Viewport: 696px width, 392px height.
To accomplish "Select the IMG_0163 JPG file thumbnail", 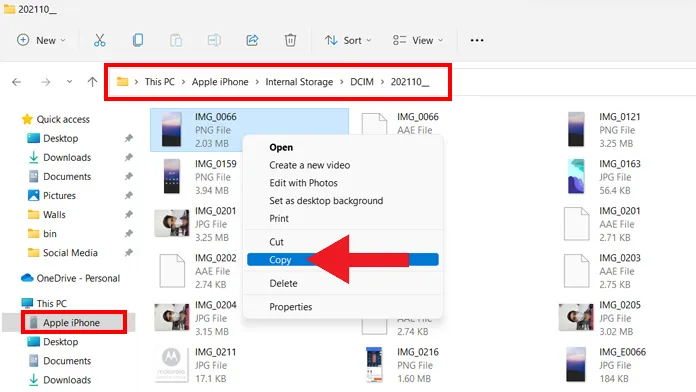I will pos(576,177).
